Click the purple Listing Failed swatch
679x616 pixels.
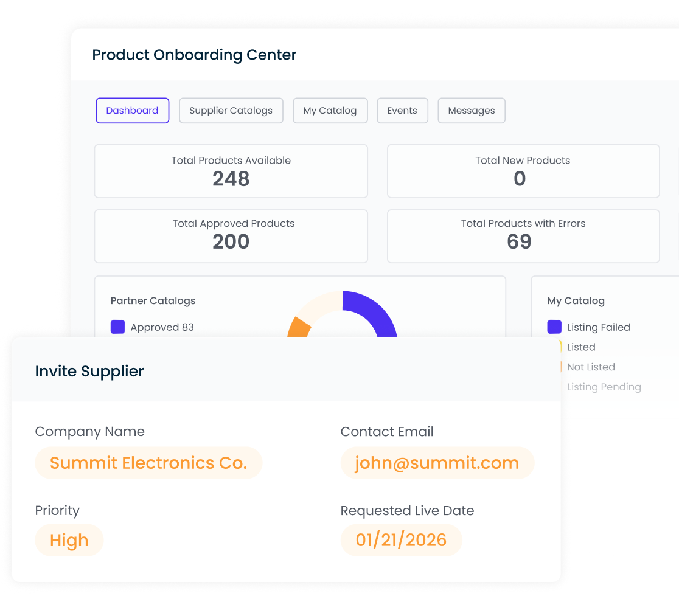[554, 327]
